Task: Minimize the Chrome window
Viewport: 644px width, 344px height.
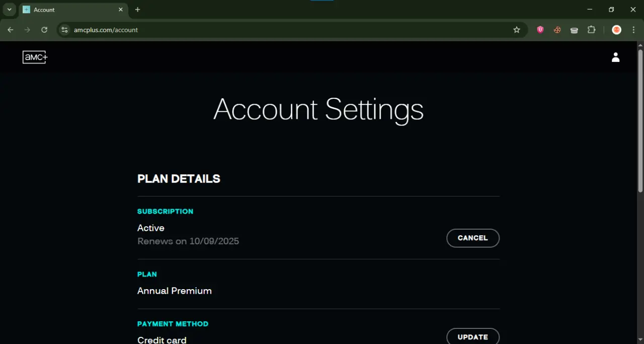Action: [590, 10]
